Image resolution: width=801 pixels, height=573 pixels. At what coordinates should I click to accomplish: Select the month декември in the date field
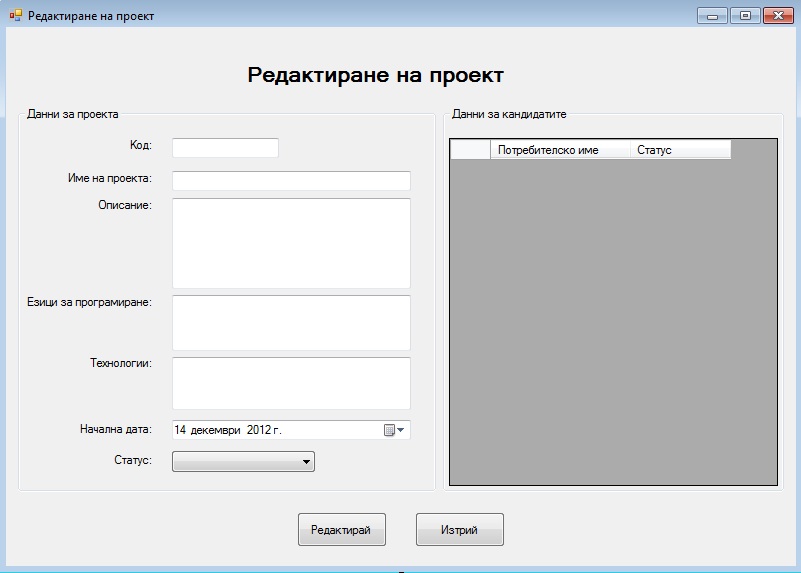click(x=216, y=430)
